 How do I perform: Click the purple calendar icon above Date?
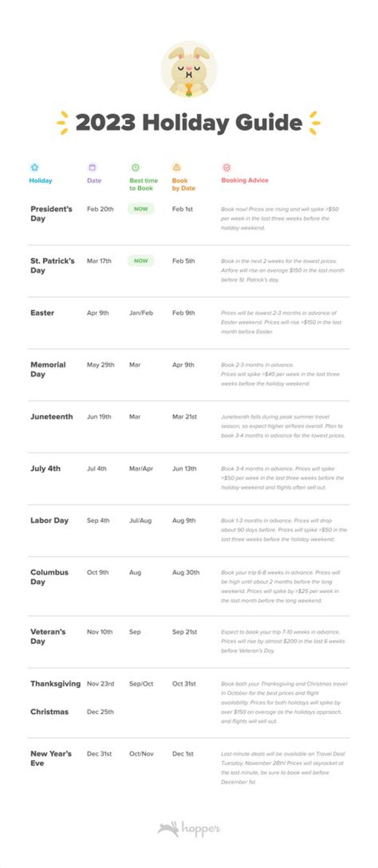pos(92,167)
